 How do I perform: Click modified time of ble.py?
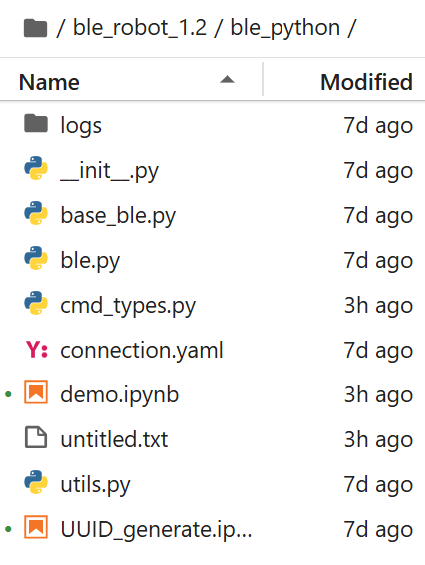click(378, 261)
